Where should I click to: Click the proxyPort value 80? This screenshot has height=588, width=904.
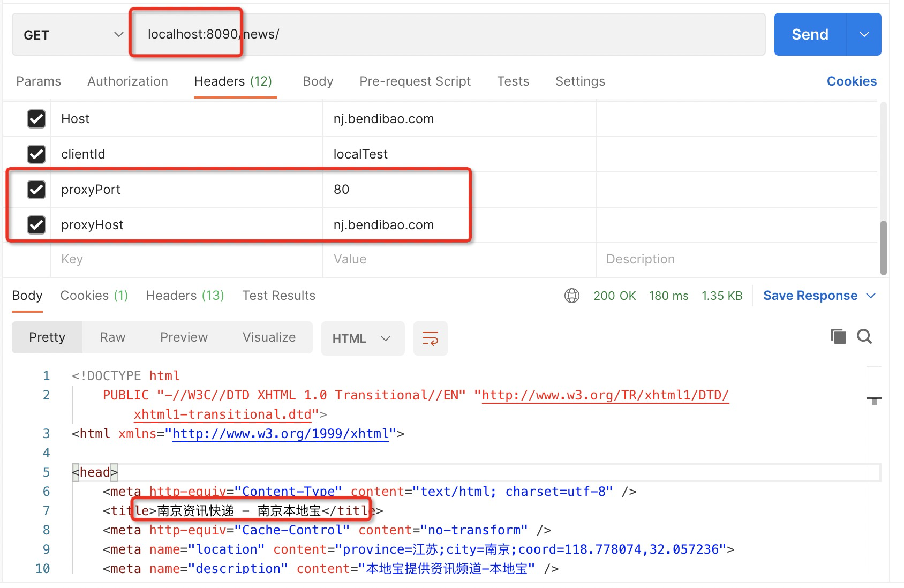click(341, 190)
